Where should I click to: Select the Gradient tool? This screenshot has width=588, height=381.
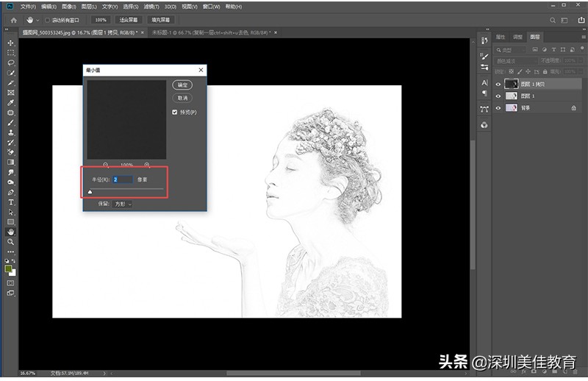(x=10, y=162)
